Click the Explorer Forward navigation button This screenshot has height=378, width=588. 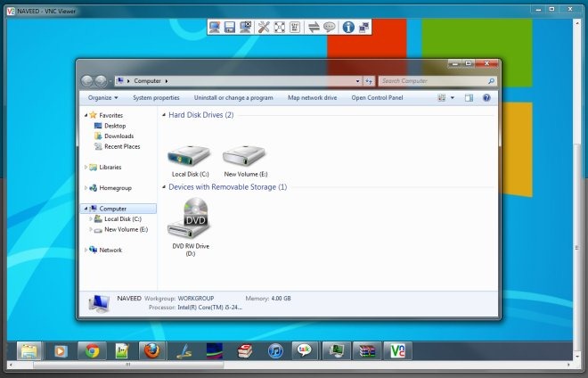click(101, 81)
